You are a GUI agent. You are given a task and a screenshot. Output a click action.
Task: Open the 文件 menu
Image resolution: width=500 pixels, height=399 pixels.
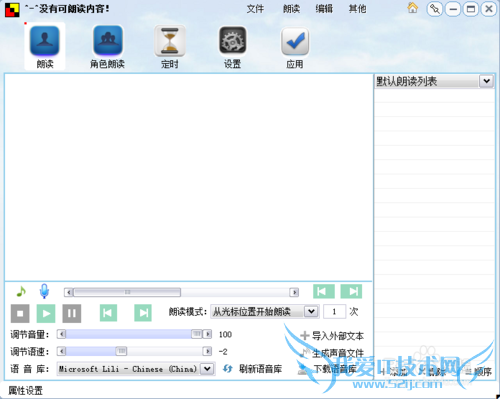(x=255, y=9)
